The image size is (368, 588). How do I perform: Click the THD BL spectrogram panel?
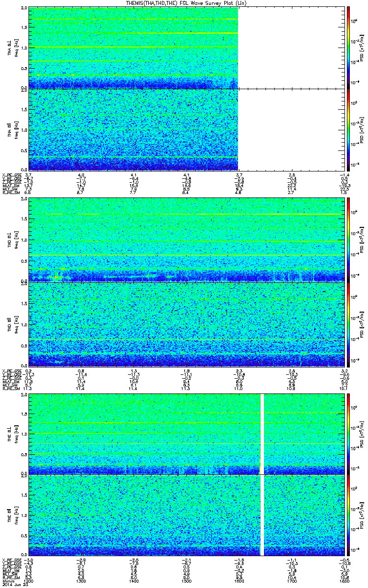coord(185,241)
